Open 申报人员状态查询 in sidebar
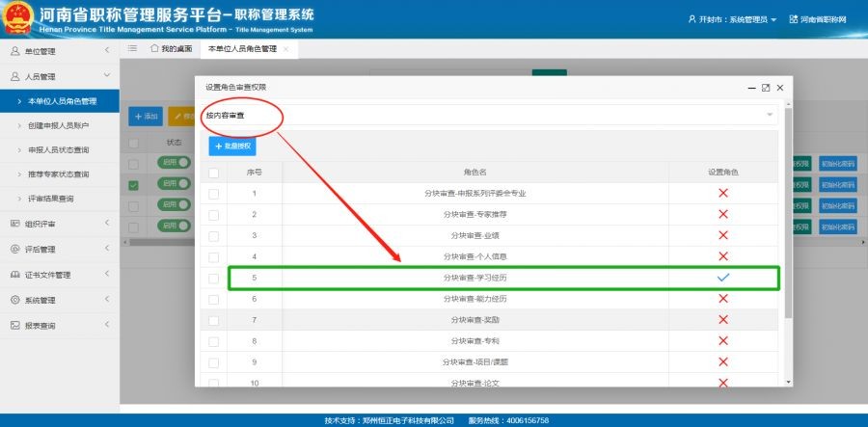 60,150
